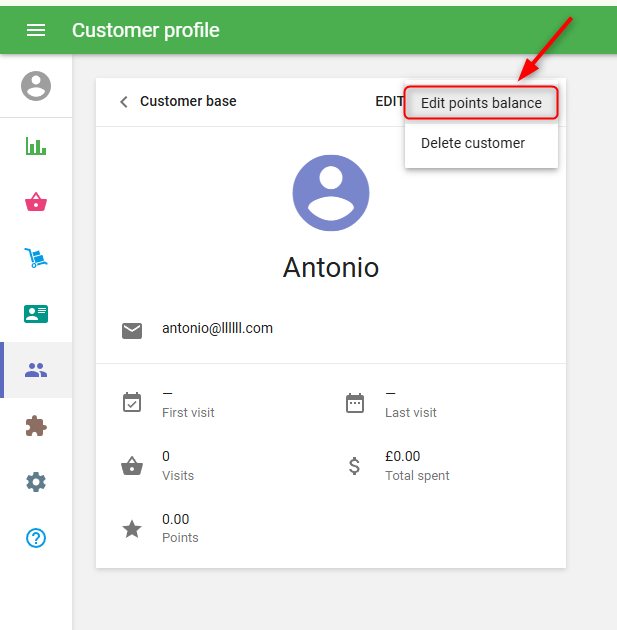
Task: Click the star Points icon
Action: tap(132, 529)
